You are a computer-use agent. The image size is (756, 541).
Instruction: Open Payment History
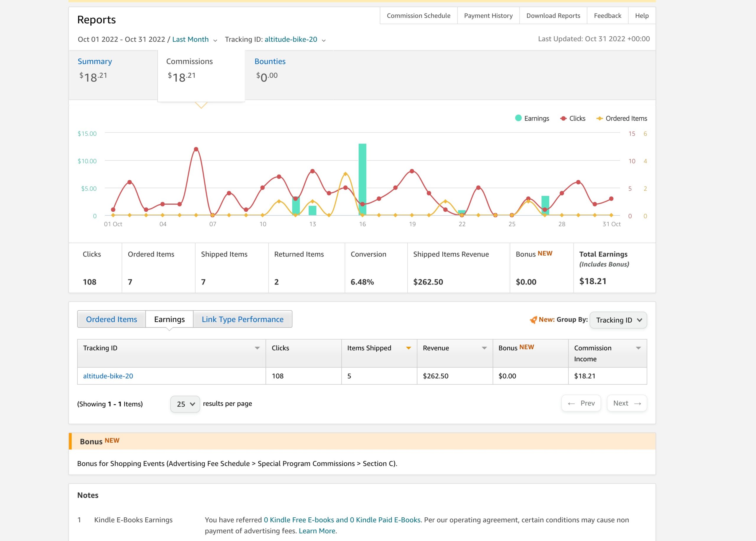tap(488, 16)
